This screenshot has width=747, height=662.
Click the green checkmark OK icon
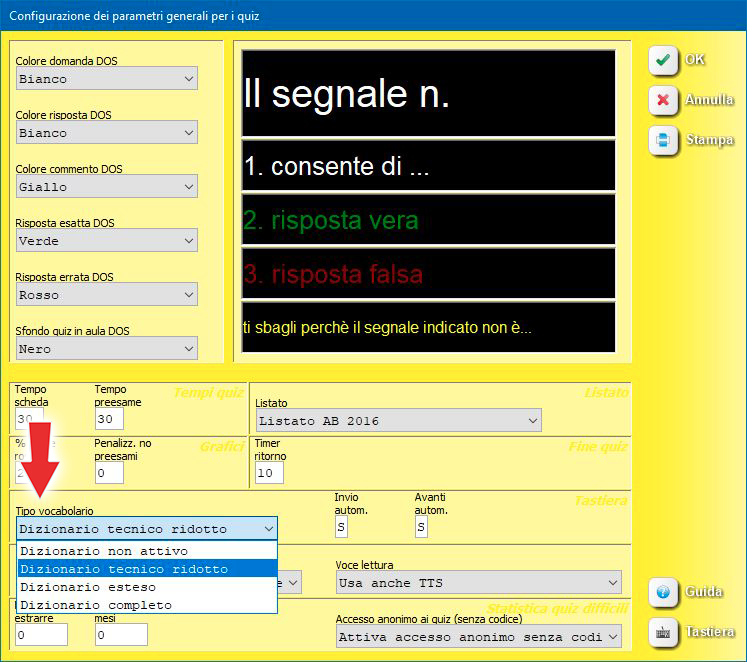pos(662,60)
